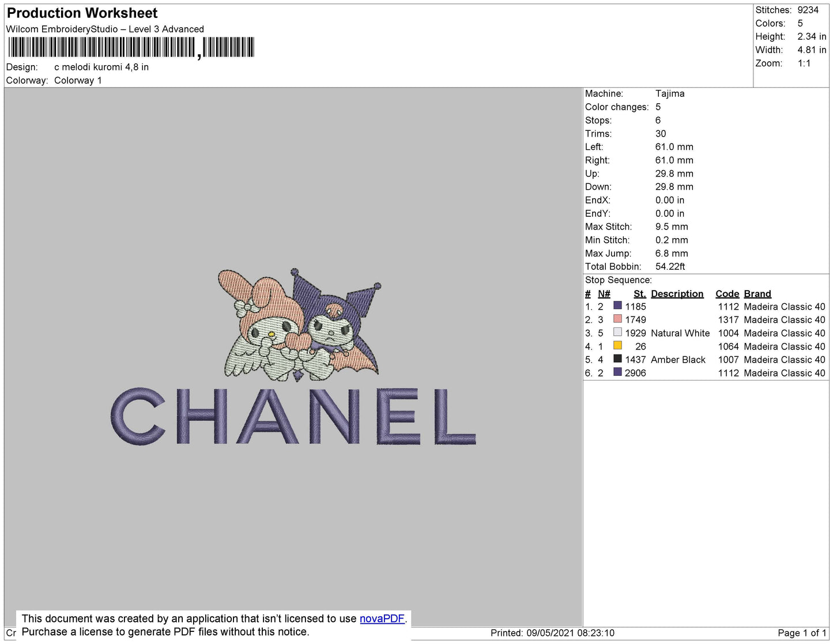
Task: Select the Max Jump value 6.8 mm
Action: (x=672, y=253)
